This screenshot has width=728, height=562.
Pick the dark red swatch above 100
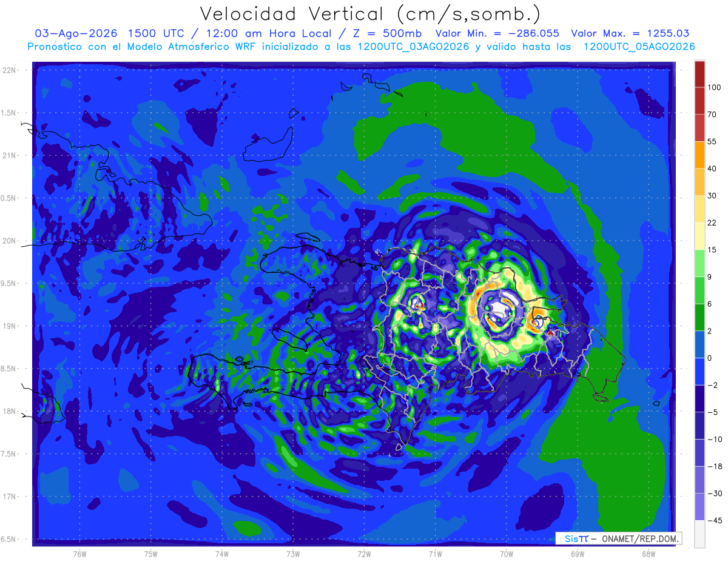[699, 75]
